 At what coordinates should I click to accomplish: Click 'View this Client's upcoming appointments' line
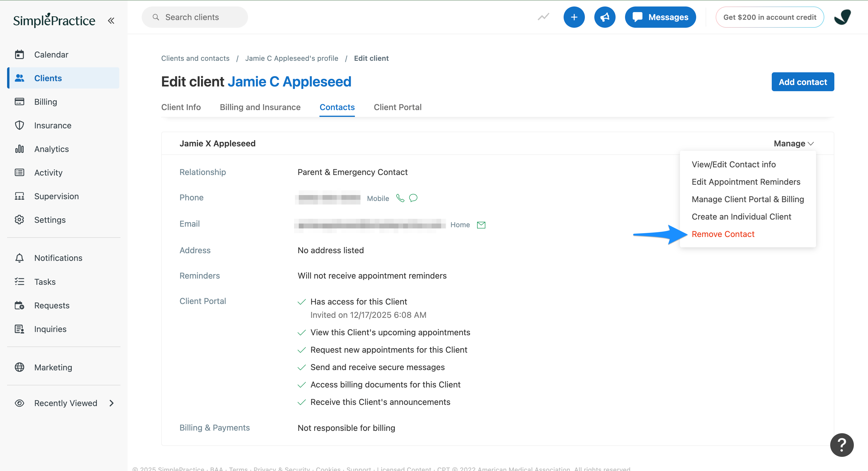[x=390, y=332]
